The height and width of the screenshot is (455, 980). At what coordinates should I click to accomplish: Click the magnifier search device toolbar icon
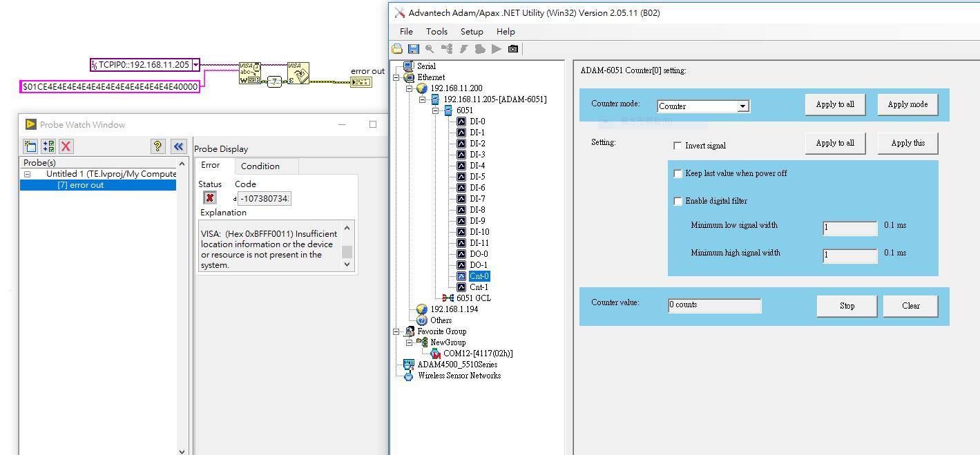point(430,49)
